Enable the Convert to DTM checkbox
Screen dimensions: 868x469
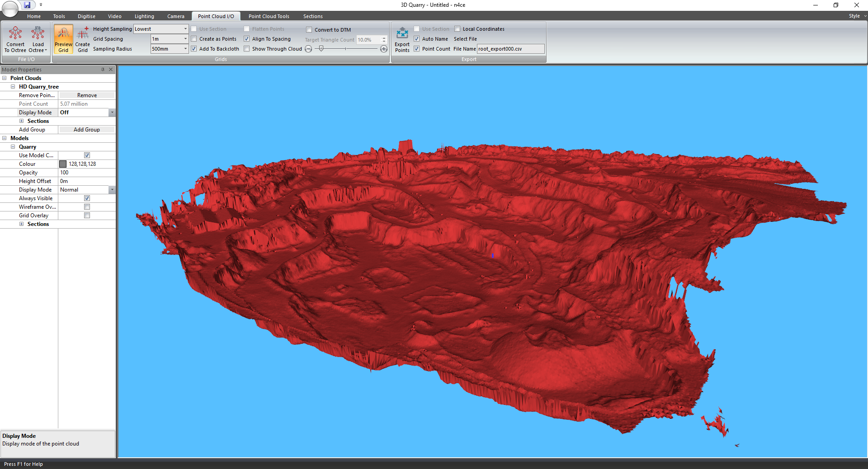[309, 30]
